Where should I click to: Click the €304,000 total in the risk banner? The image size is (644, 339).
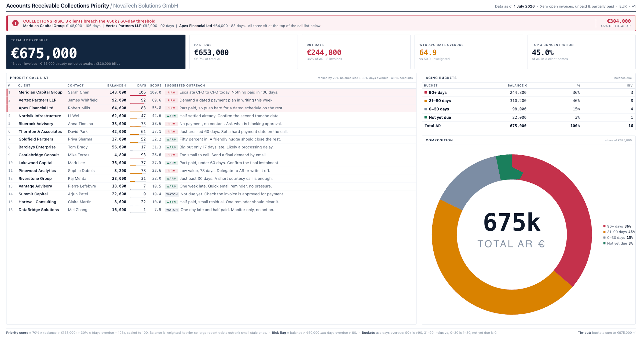[619, 21]
